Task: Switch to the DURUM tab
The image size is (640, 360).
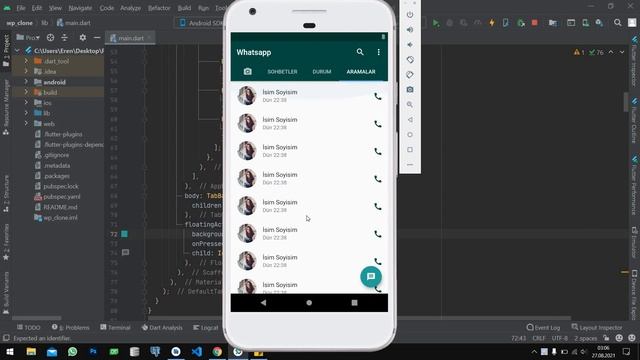Action: [322, 71]
